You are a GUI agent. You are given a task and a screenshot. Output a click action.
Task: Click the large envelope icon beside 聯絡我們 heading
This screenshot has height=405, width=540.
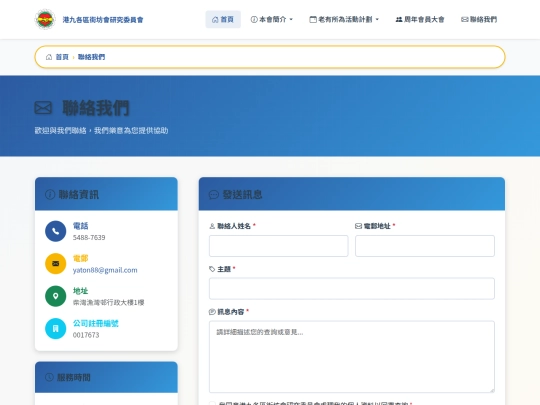click(43, 108)
